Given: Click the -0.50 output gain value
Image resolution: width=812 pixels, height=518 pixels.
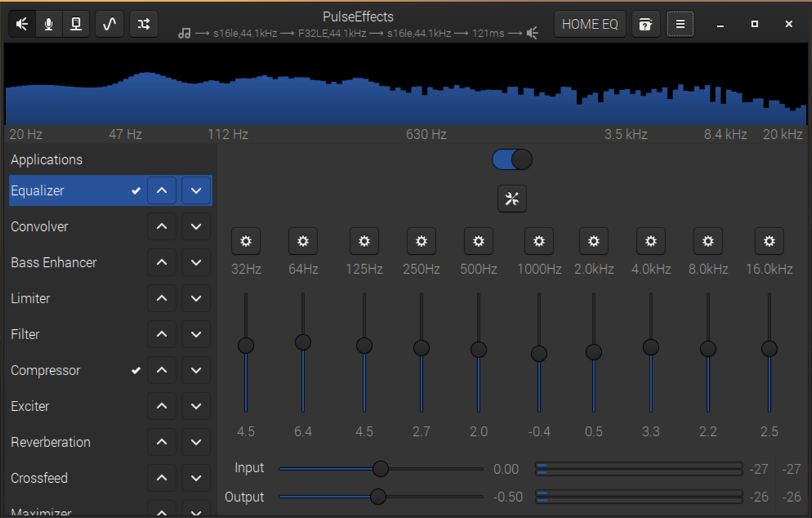Looking at the screenshot, I should click(x=507, y=497).
